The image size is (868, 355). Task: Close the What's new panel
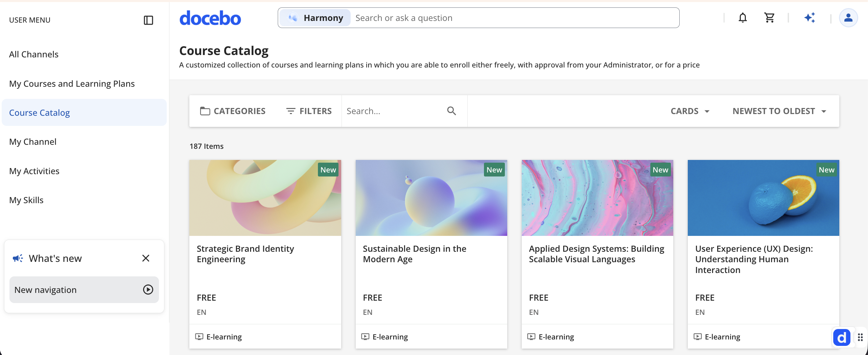146,258
